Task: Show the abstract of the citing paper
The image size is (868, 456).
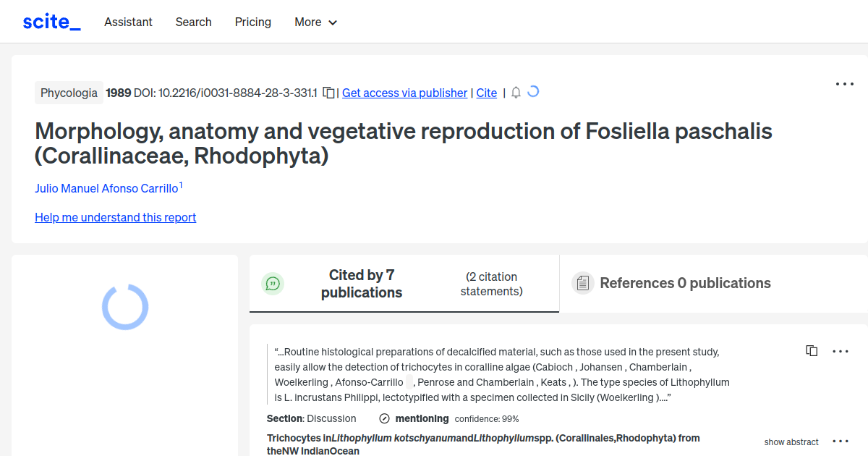Action: (x=791, y=442)
